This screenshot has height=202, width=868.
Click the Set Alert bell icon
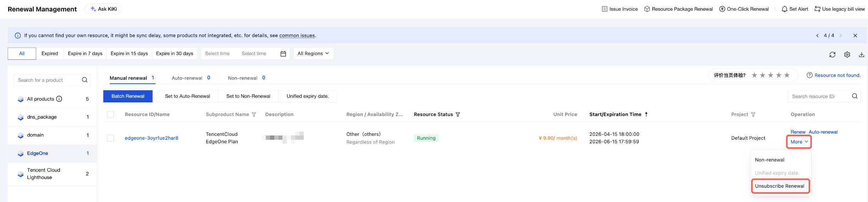click(x=784, y=9)
